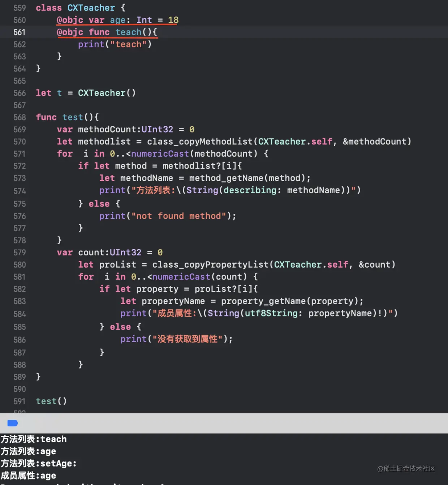Screen dimensions: 448x485
Task: Click the 'age' variable on line 560
Action: (x=118, y=20)
